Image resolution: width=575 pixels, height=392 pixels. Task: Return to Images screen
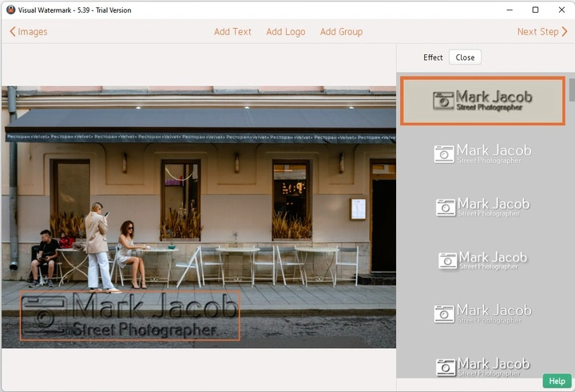click(33, 32)
